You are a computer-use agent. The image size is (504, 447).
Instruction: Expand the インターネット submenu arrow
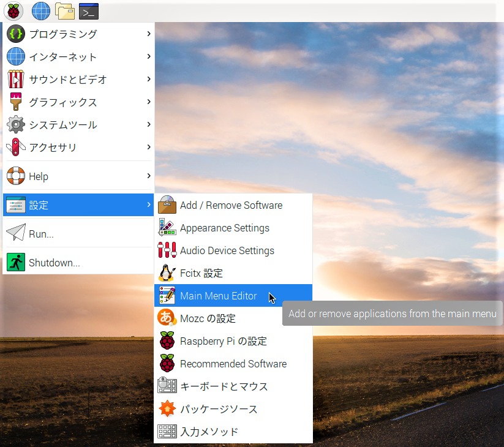pos(148,56)
